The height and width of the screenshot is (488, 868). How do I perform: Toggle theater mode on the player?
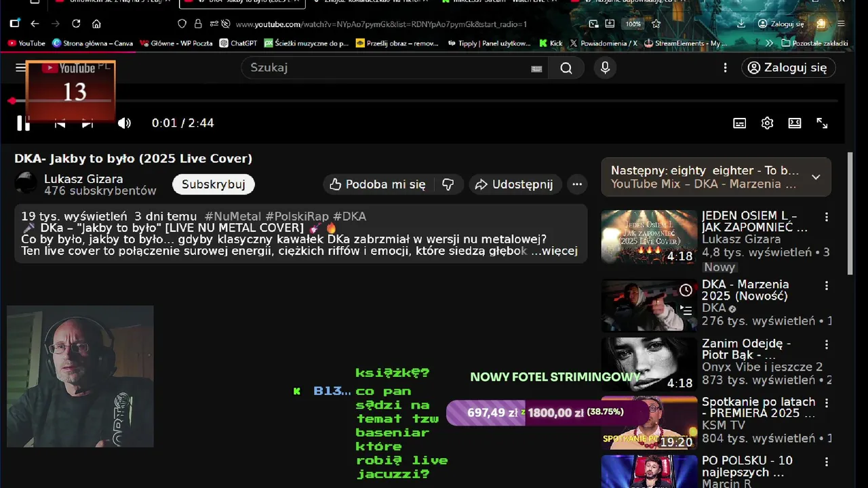pyautogui.click(x=795, y=123)
